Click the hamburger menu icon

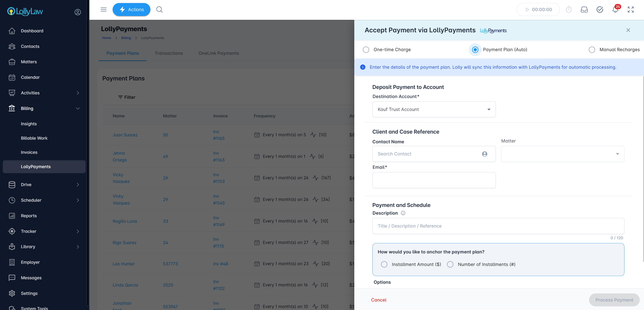tap(104, 9)
